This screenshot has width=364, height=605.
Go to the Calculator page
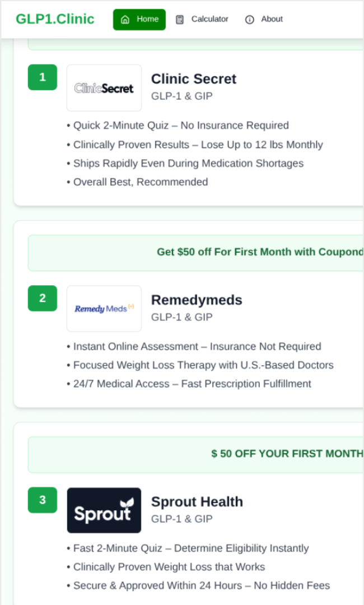tap(209, 19)
